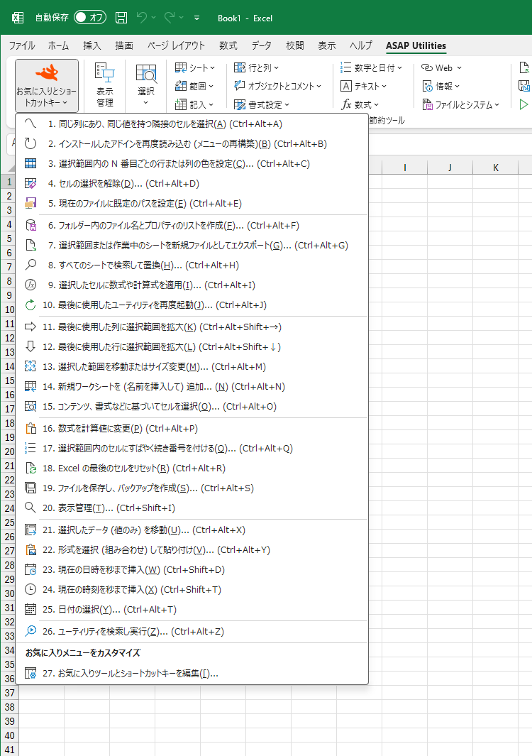Click the undo arrow icon
Viewport: 532px width, 756px height.
click(x=142, y=18)
